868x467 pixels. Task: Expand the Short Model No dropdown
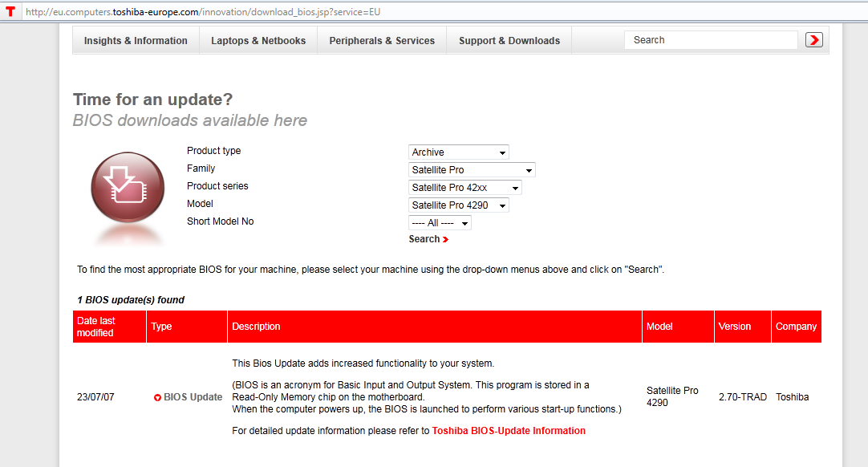[x=440, y=223]
